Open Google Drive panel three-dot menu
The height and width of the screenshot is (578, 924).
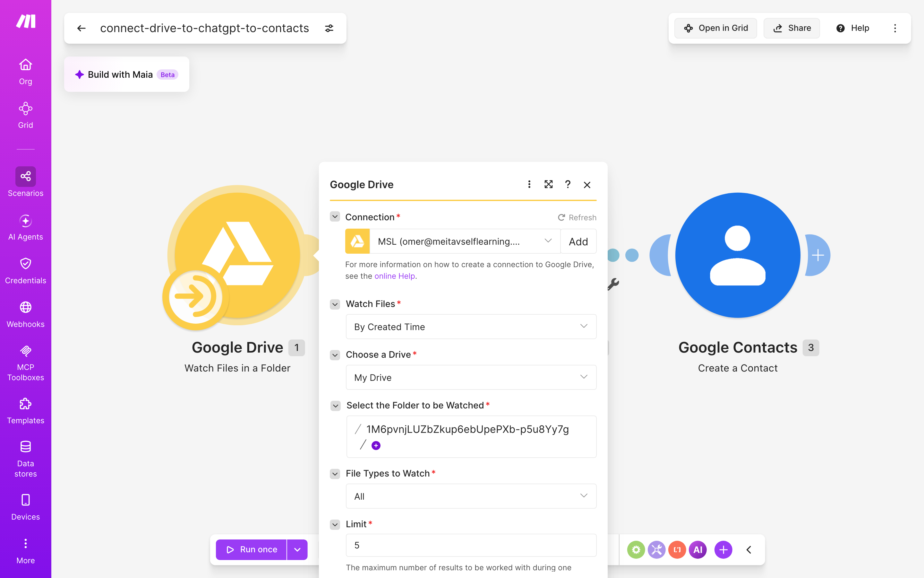tap(529, 185)
